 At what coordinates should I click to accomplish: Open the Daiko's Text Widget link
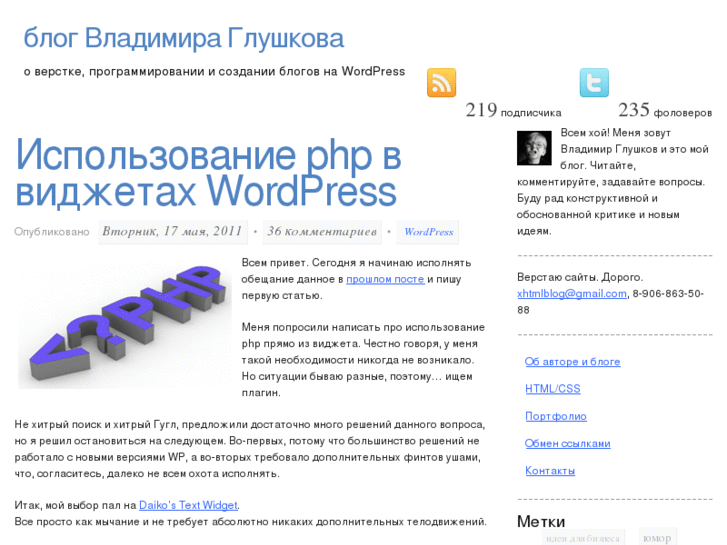pos(188,505)
